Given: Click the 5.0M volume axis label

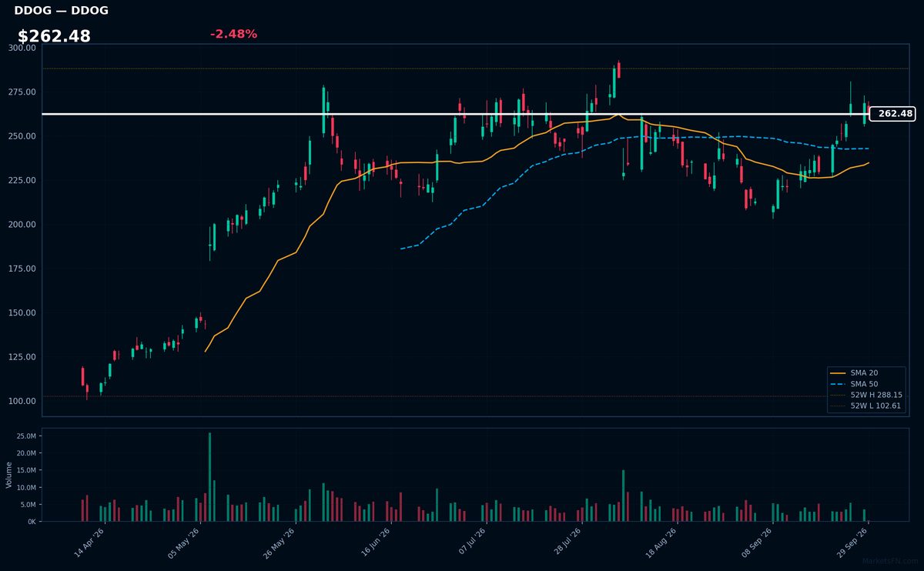Looking at the screenshot, I should coord(28,505).
